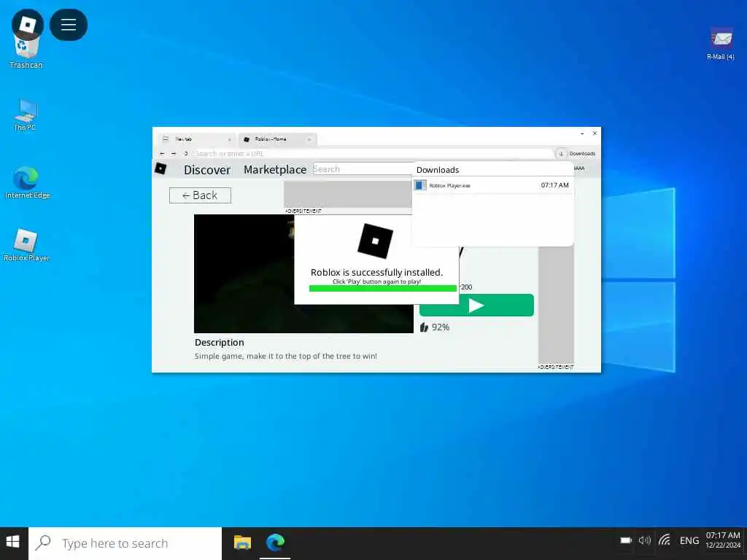The image size is (747, 560).
Task: Click the green install progress bar
Action: coord(382,288)
